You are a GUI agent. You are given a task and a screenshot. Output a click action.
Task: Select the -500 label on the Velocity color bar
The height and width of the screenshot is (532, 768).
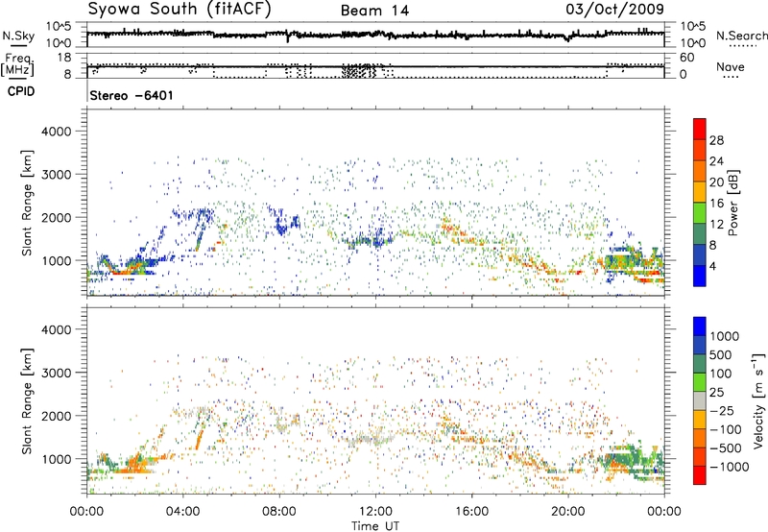tap(726, 448)
